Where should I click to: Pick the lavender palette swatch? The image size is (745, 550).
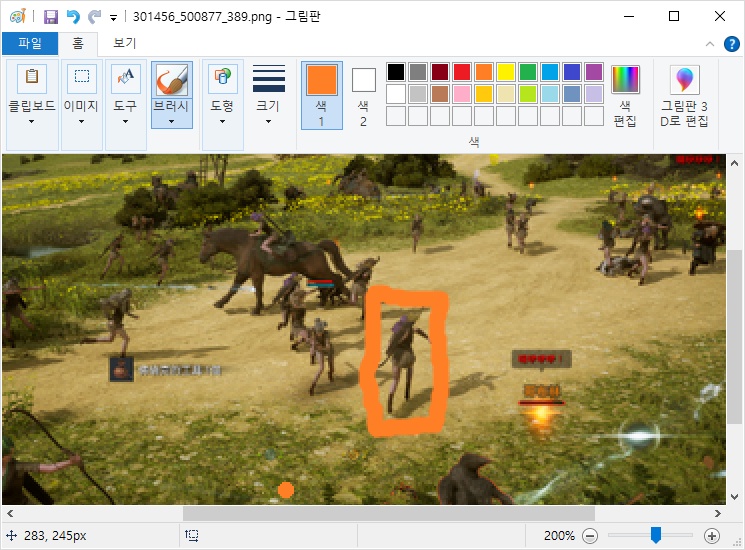click(x=594, y=94)
